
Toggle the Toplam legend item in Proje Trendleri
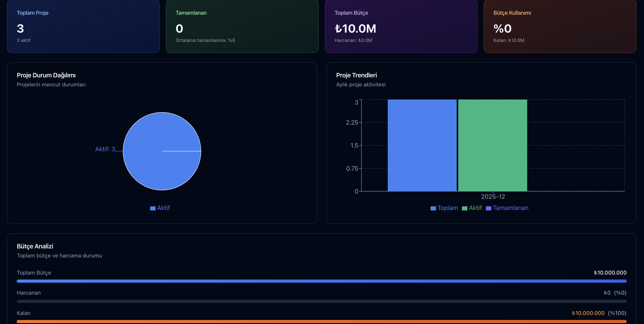click(x=444, y=208)
